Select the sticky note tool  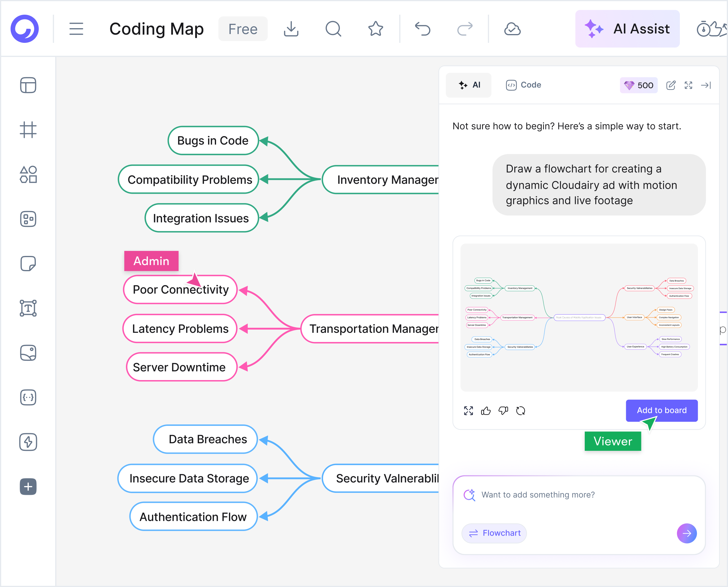(x=28, y=264)
